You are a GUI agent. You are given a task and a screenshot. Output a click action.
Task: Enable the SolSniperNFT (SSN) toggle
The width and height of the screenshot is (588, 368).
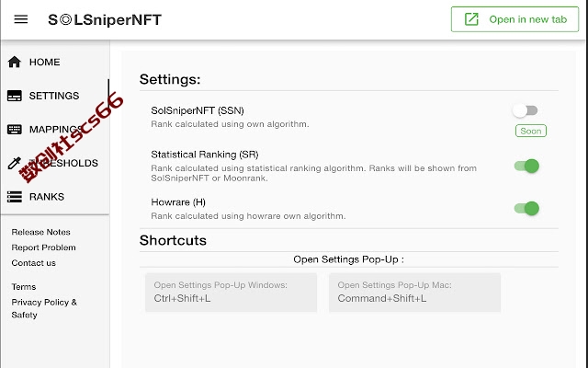point(526,110)
